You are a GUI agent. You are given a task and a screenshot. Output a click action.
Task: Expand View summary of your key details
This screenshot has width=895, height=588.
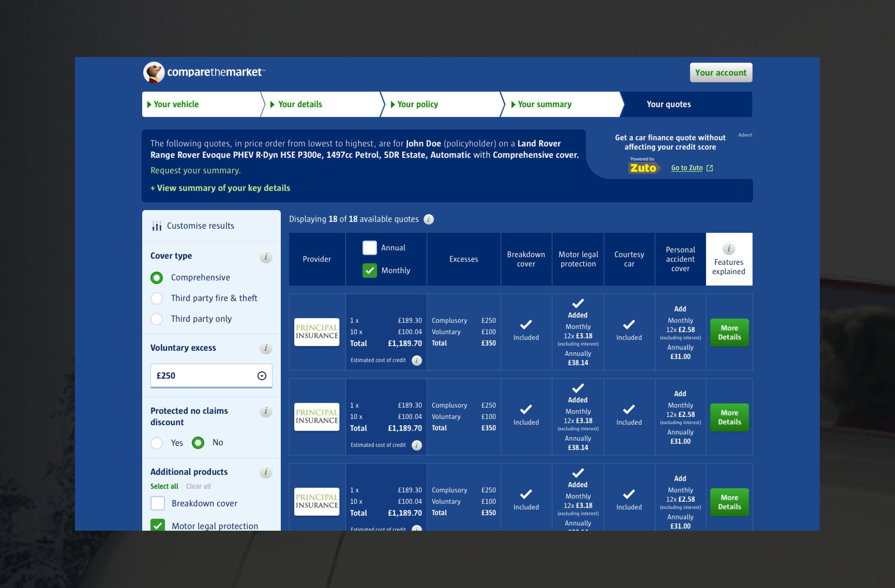(x=221, y=188)
